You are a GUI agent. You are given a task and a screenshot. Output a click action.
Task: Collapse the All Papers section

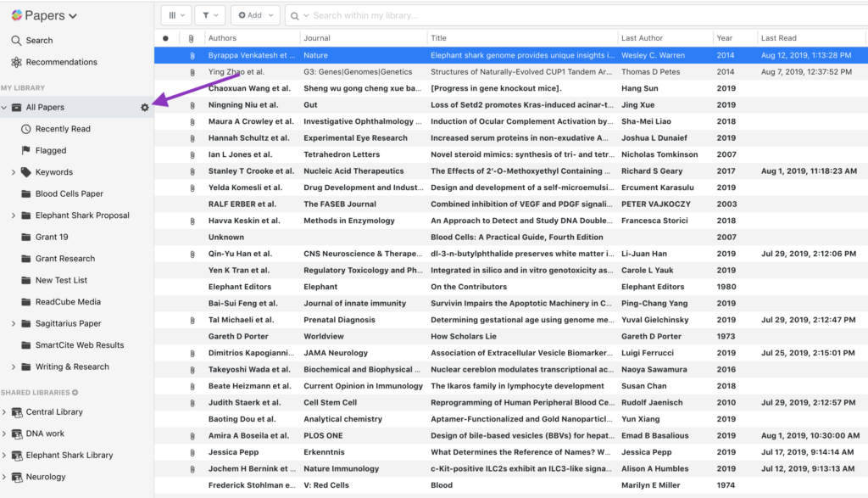pyautogui.click(x=5, y=108)
